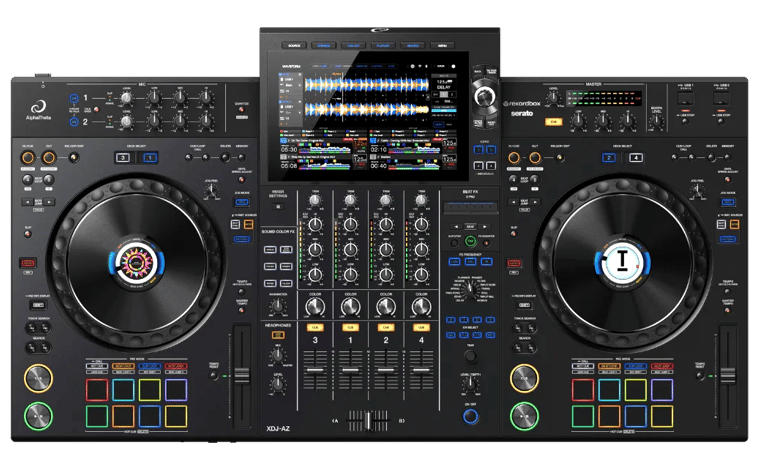The image size is (768, 470).
Task: Hit the BACK button above rotary selector
Action: coord(478,71)
